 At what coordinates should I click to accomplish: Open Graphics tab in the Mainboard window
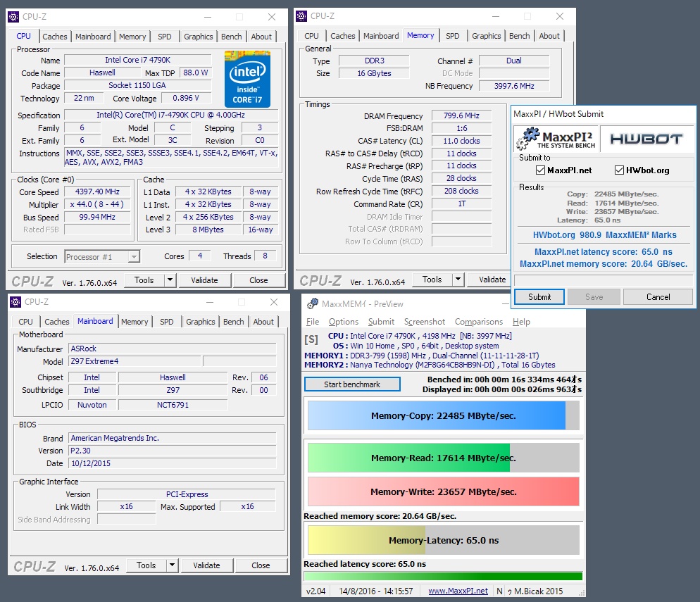tap(201, 322)
